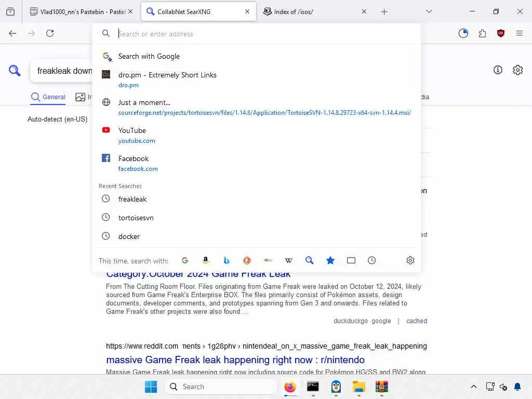Open search settings gear in dropdown
Screen dimensions: 532x399
point(410,261)
